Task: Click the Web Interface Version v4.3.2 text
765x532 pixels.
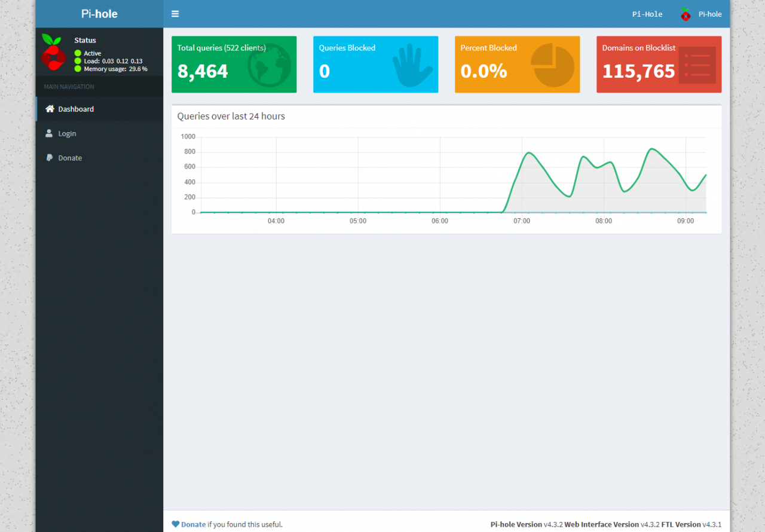Action: point(612,524)
